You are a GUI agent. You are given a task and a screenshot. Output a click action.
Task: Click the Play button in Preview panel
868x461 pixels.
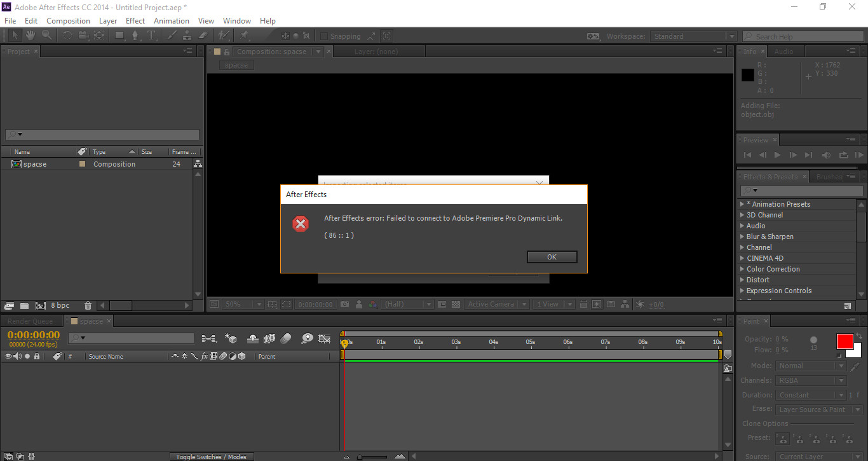pyautogui.click(x=777, y=155)
